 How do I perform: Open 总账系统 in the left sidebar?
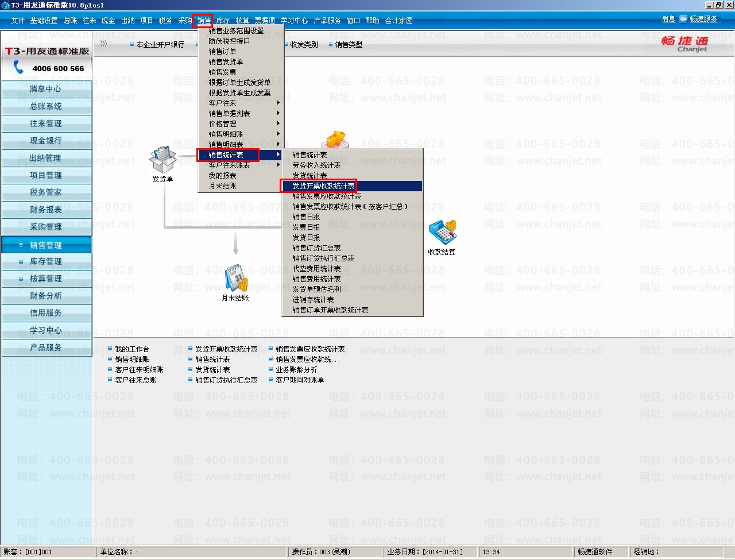[46, 106]
